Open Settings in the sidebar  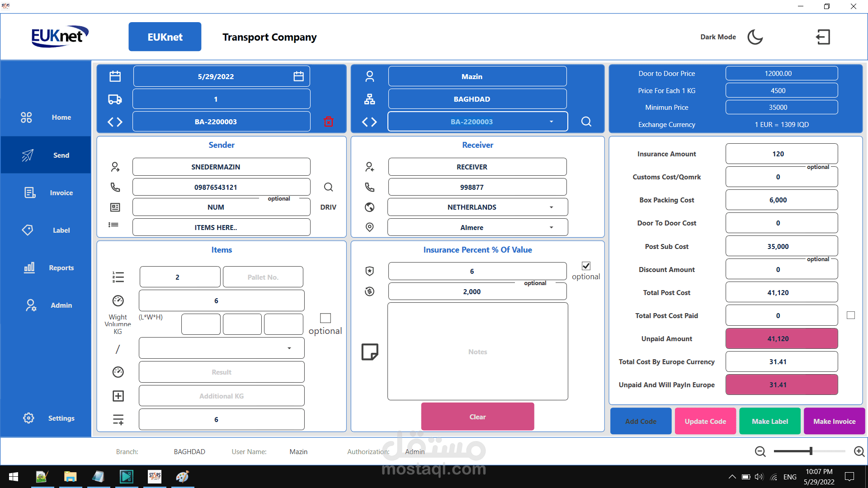46,418
